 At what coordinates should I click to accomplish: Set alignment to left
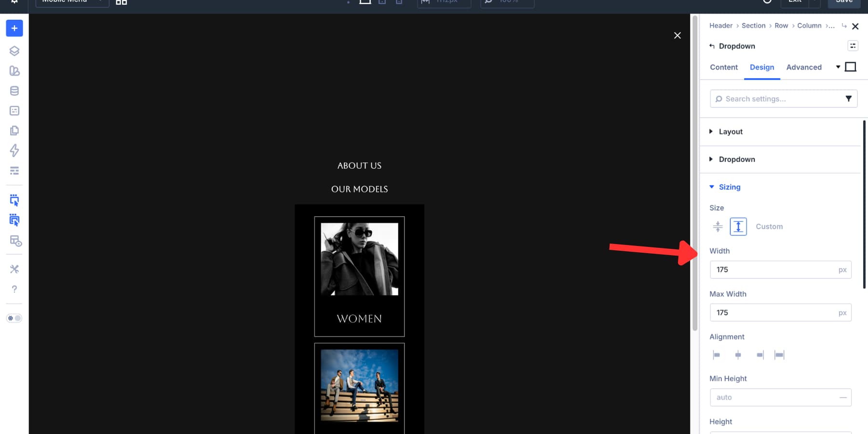[717, 355]
